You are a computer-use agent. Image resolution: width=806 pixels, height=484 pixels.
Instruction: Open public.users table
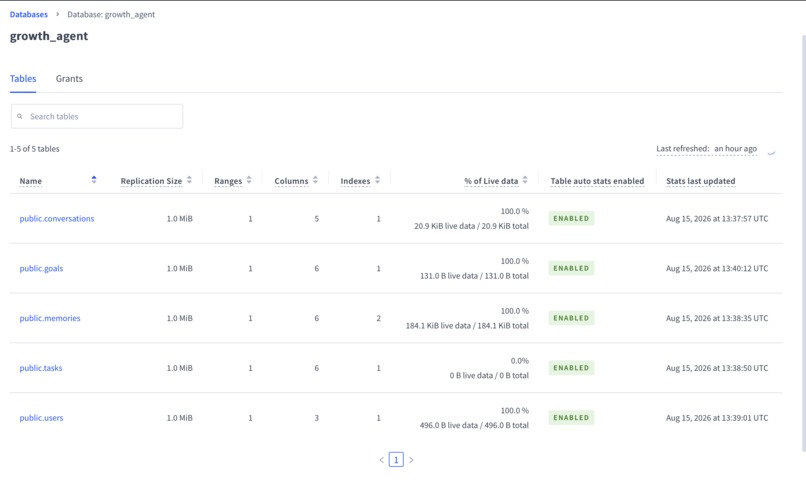41,418
